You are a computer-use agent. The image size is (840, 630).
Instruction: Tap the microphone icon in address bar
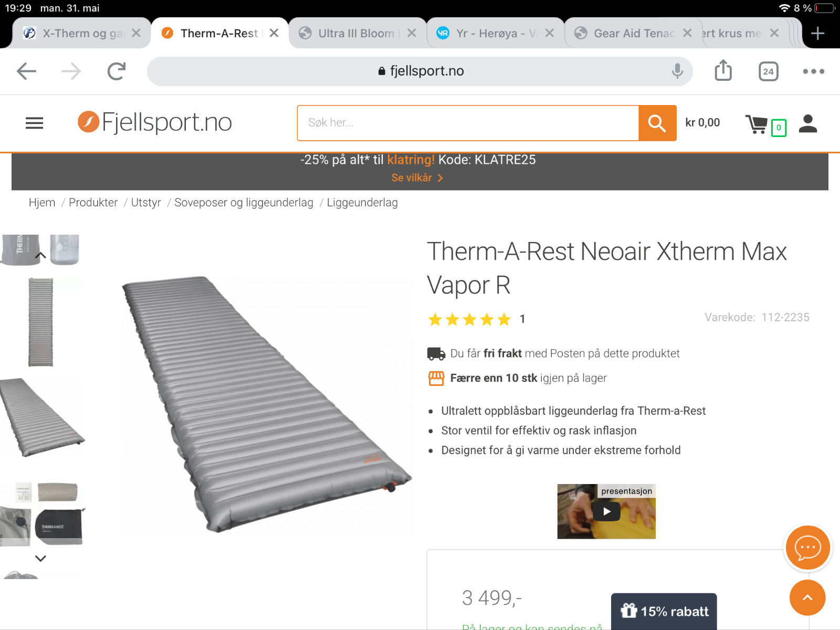tap(677, 71)
